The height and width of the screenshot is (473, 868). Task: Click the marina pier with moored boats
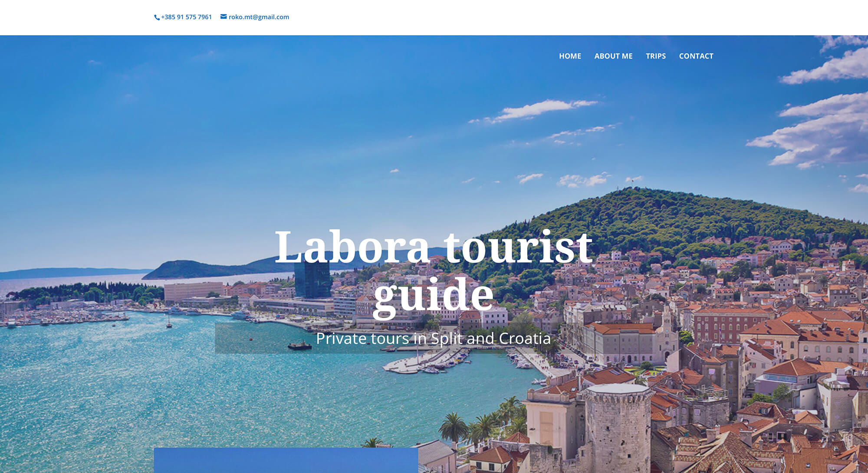click(x=427, y=363)
